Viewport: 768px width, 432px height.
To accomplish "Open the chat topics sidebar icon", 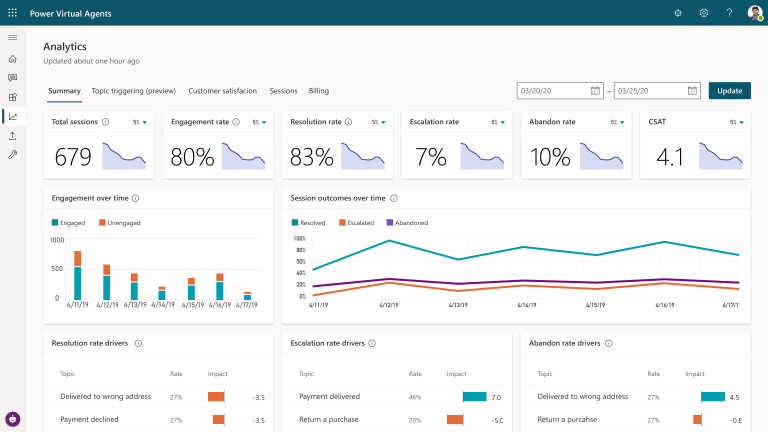I will pos(13,78).
